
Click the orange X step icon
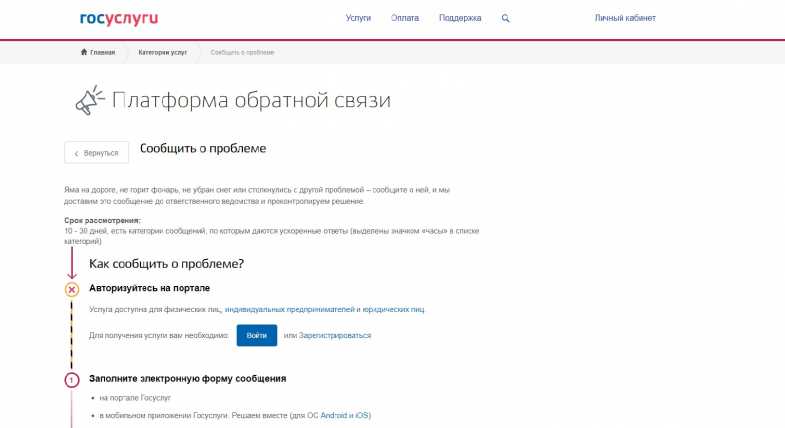click(72, 289)
